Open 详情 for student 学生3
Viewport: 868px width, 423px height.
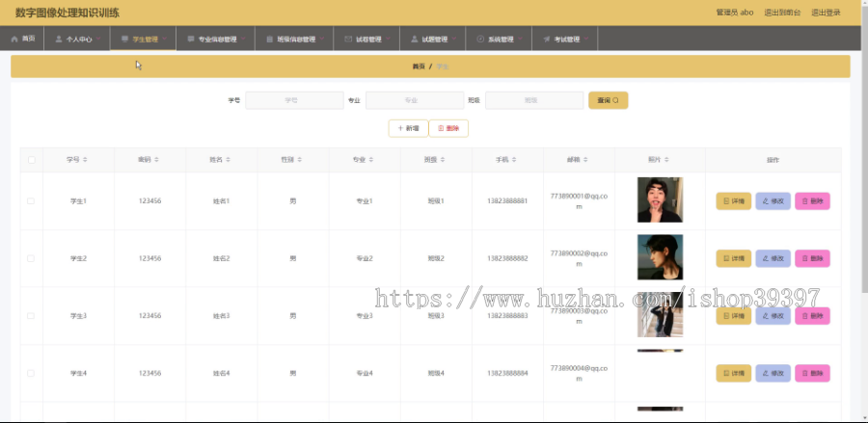[x=734, y=316]
